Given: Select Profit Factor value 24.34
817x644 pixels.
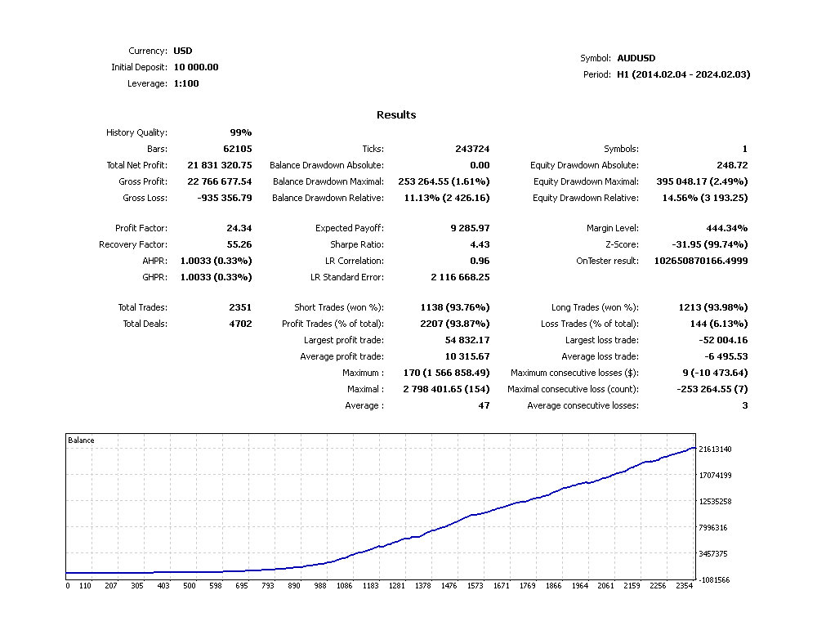Looking at the screenshot, I should (239, 228).
